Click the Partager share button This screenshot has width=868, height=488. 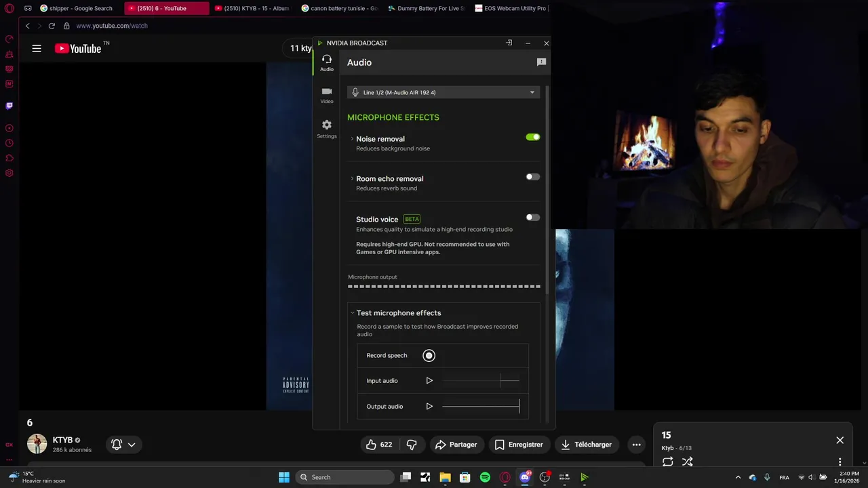(456, 445)
